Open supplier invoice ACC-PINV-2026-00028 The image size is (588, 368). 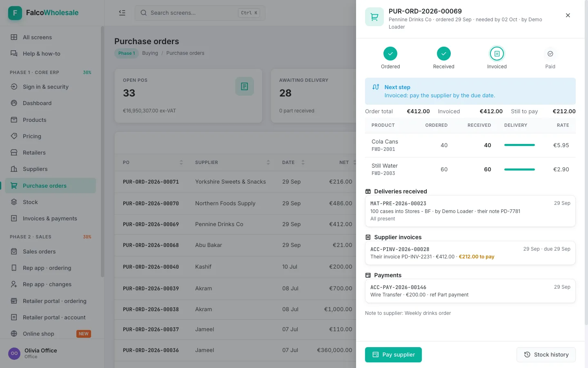[470, 253]
